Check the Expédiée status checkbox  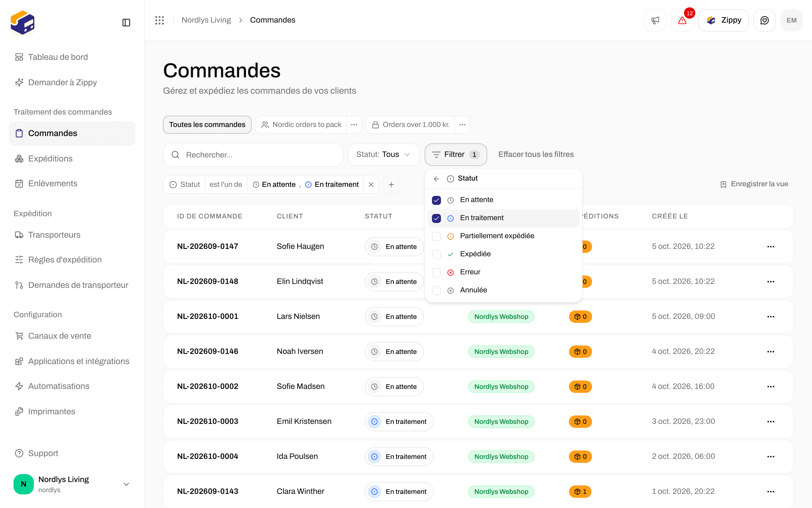point(436,254)
